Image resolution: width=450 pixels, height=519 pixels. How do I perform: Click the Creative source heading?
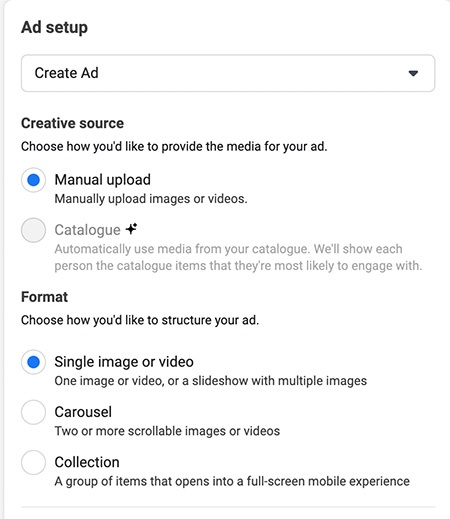72,123
